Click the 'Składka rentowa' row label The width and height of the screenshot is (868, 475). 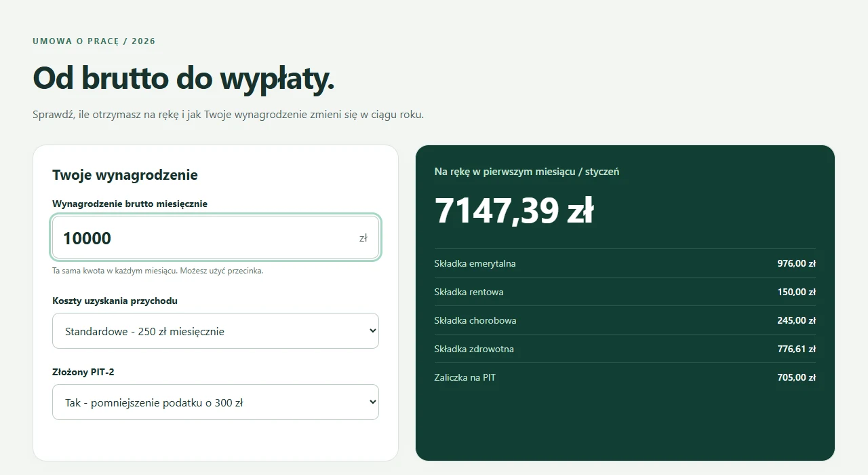tap(469, 292)
